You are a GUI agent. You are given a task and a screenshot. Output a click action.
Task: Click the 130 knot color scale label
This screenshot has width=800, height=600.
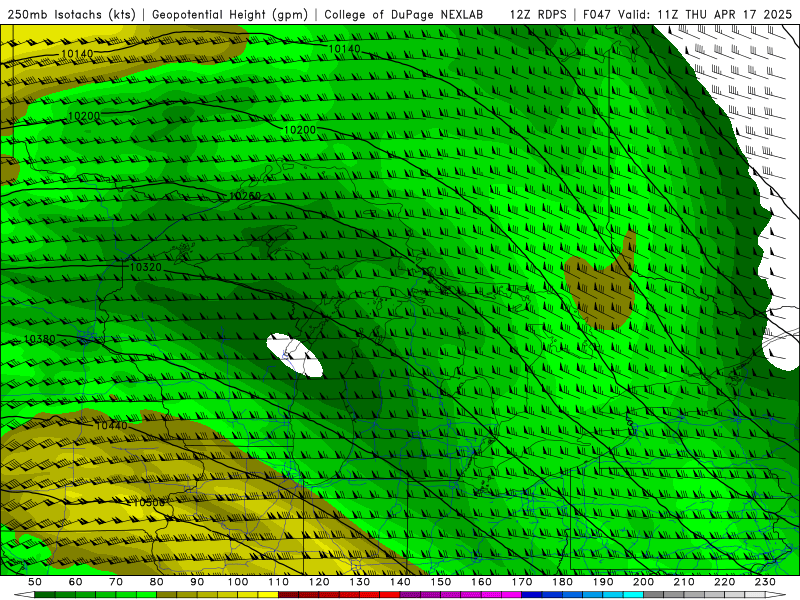[360, 582]
